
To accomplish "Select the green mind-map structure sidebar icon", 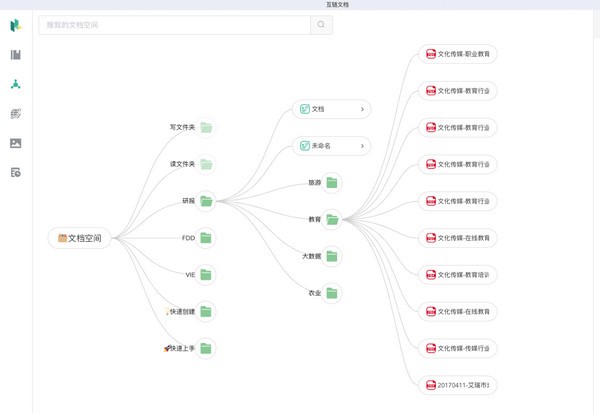I will 16,84.
